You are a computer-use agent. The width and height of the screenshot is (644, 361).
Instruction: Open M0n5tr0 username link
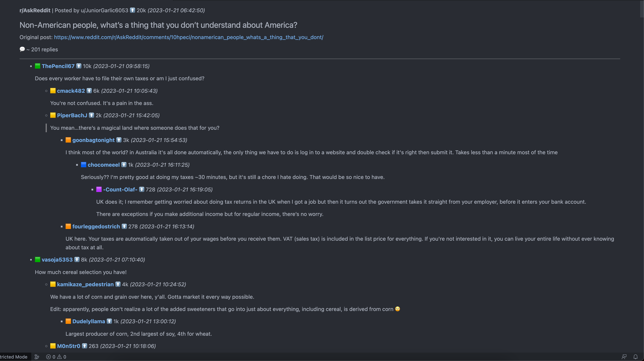point(68,346)
